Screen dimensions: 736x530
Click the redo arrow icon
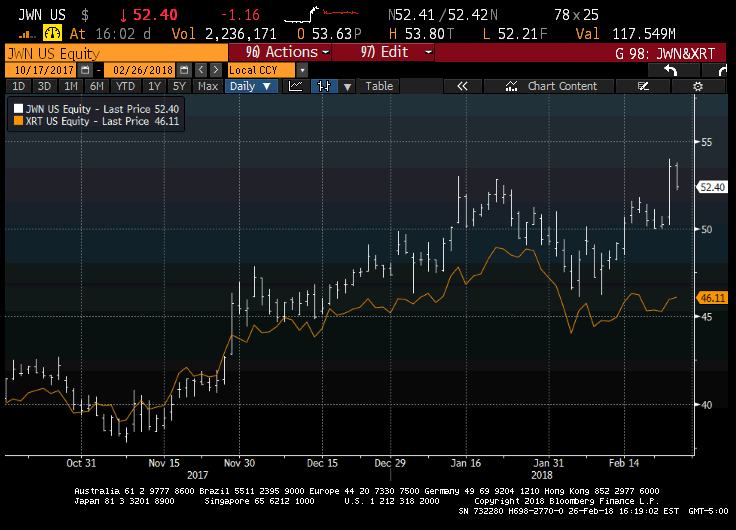[722, 70]
